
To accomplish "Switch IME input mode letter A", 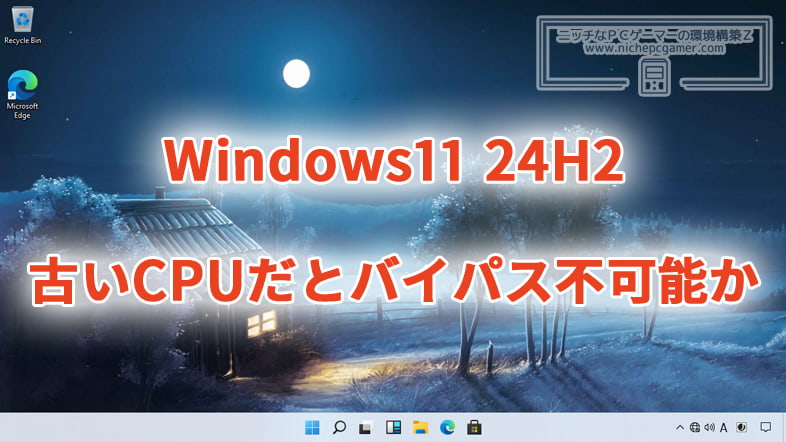I will tap(723, 427).
